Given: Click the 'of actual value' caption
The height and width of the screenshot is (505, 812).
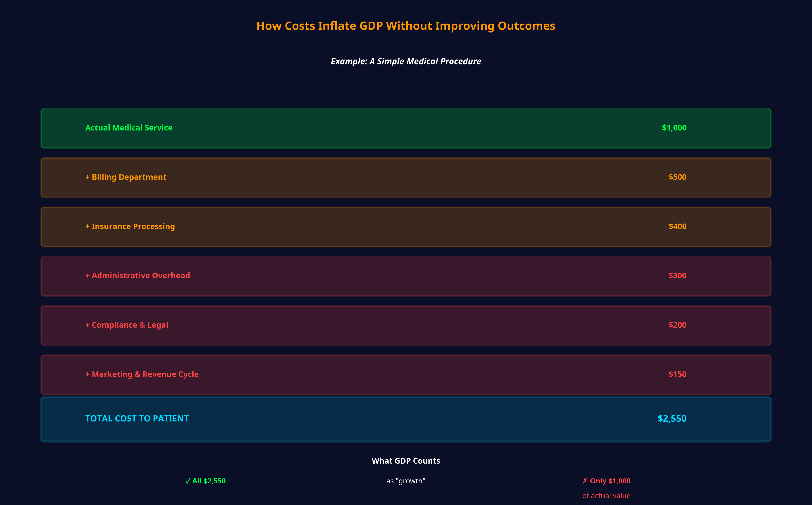Looking at the screenshot, I should (x=606, y=496).
